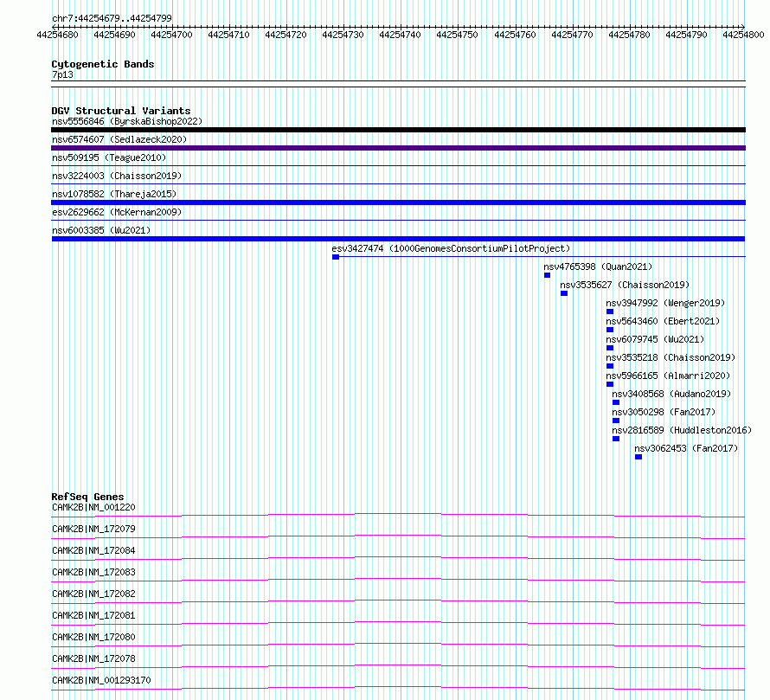This screenshot has width=770, height=700.
Task: Click ruler position 44254740
Action: [x=401, y=35]
